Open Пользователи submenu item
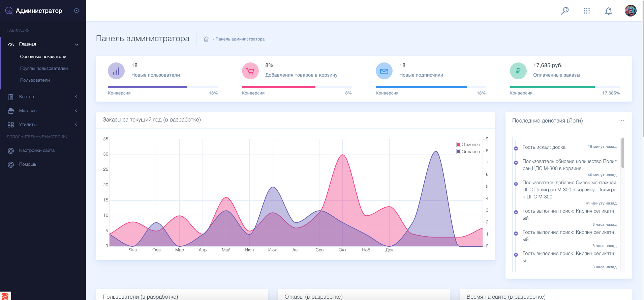This screenshot has height=300, width=644. point(35,80)
